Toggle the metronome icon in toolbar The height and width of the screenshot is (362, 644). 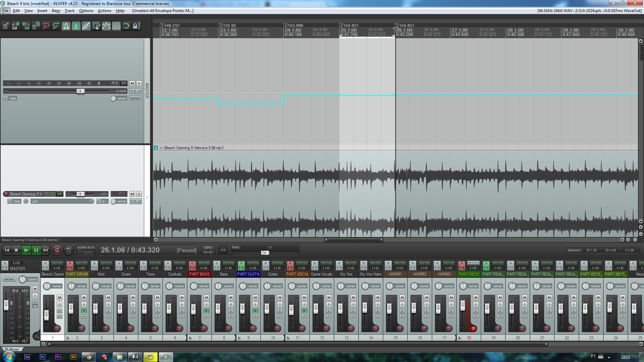66,26
